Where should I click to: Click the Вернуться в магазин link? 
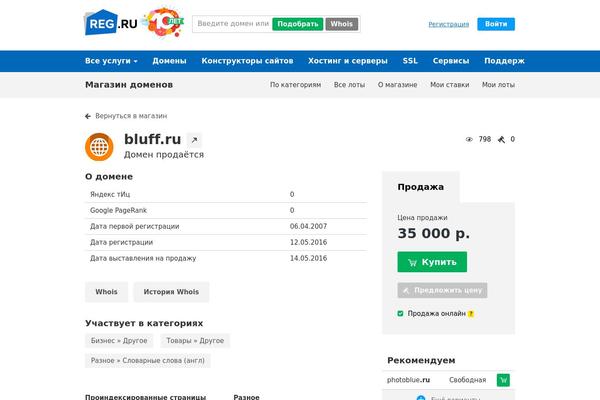tap(131, 116)
